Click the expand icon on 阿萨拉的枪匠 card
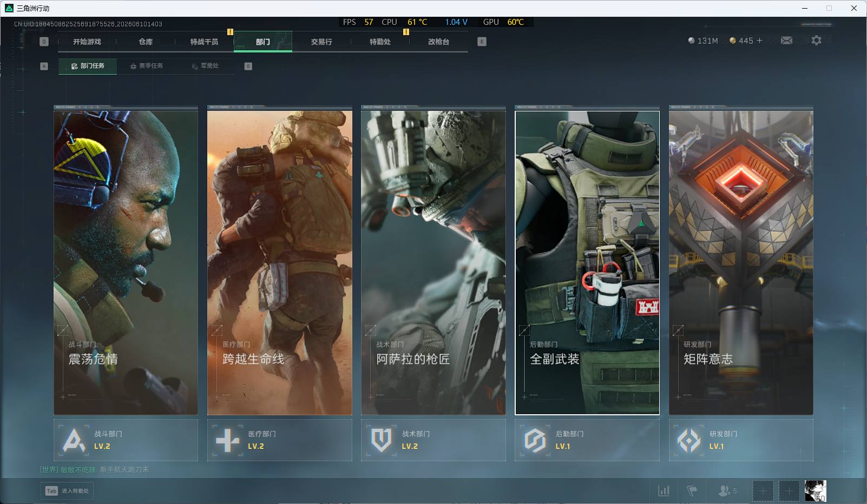This screenshot has height=504, width=867. (370, 330)
